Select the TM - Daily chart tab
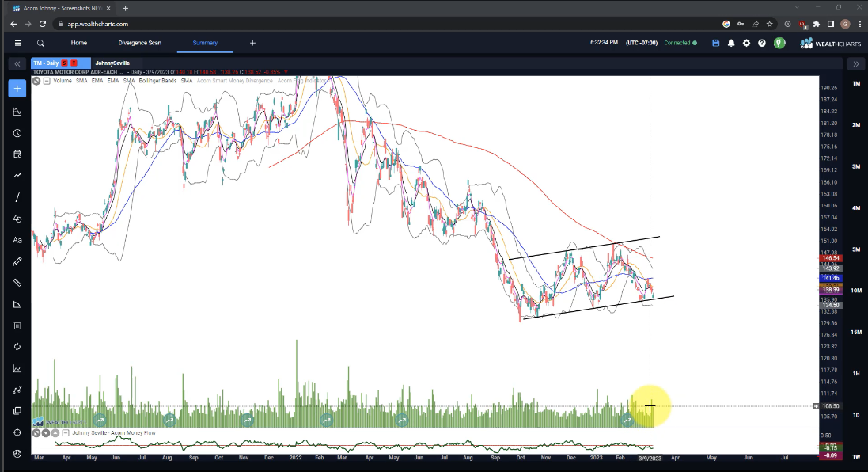868x472 pixels. point(60,63)
